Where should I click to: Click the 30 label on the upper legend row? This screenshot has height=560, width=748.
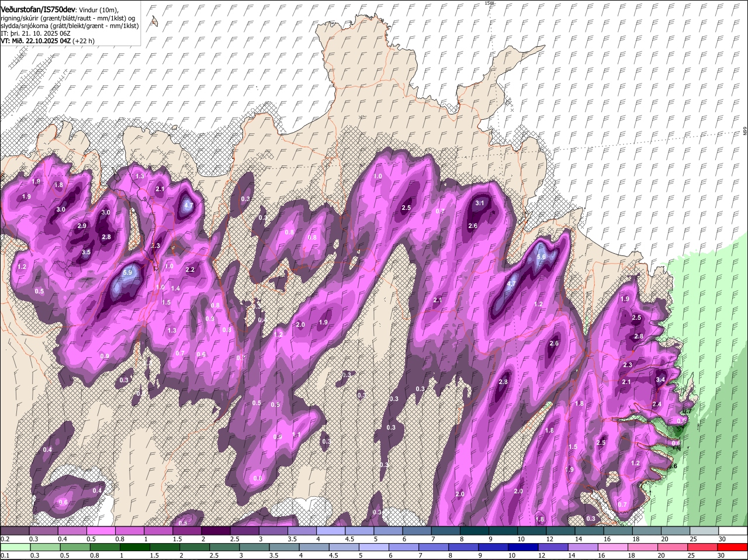tap(722, 539)
